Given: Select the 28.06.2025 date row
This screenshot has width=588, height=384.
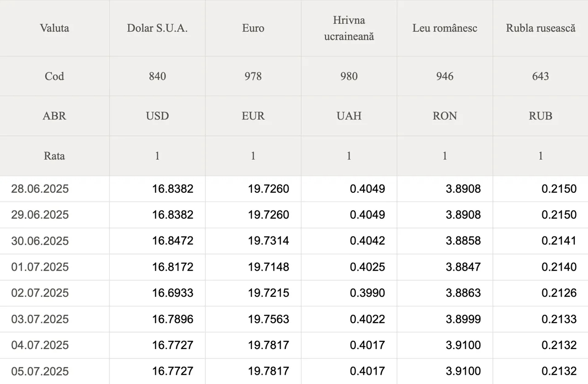Looking at the screenshot, I should 40,189.
